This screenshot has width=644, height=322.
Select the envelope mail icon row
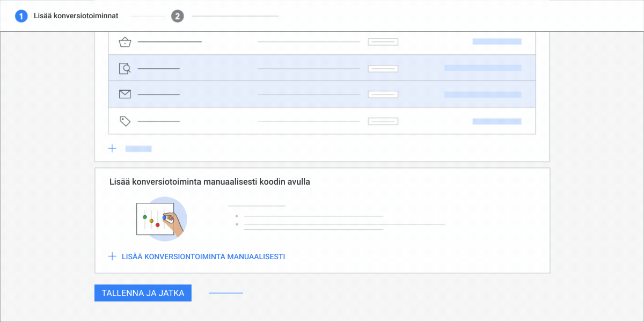pyautogui.click(x=322, y=94)
